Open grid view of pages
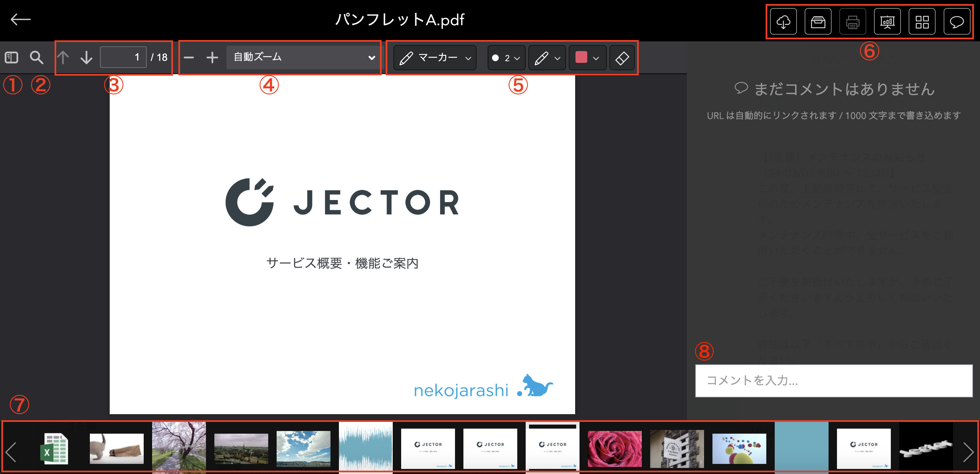The width and height of the screenshot is (980, 474). [x=922, y=21]
